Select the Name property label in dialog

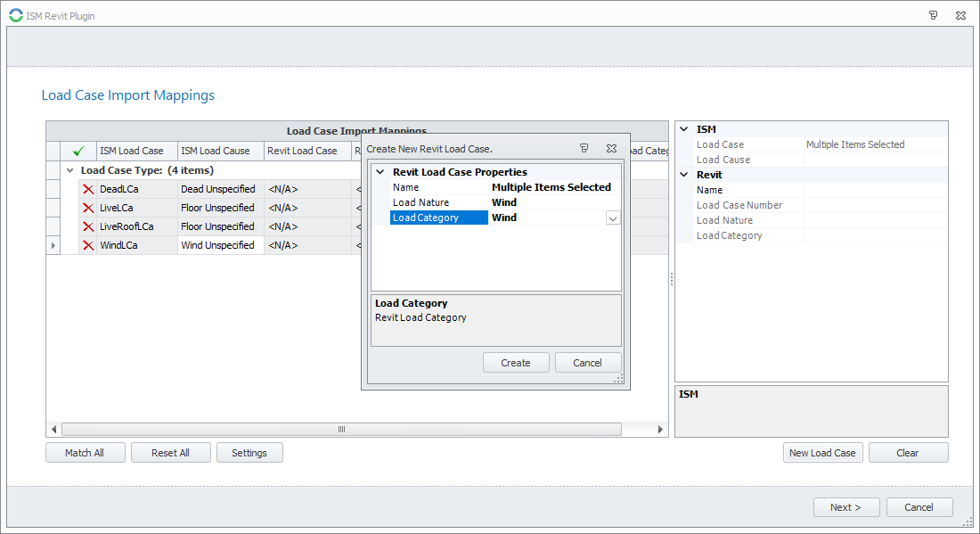(438, 187)
